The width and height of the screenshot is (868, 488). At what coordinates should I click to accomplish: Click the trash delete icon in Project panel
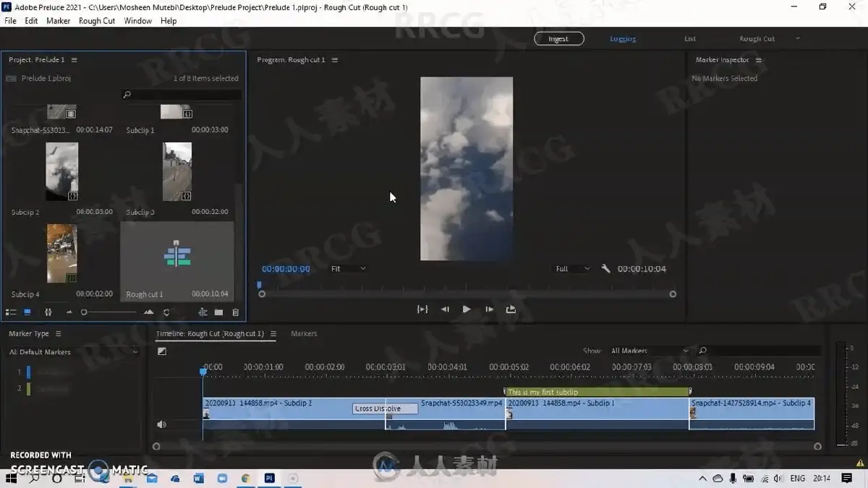pos(235,312)
